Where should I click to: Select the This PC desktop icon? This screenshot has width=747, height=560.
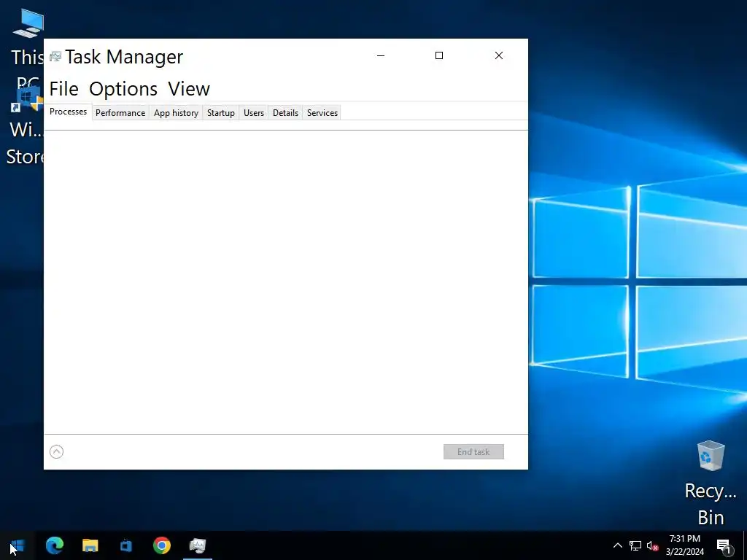[27, 47]
